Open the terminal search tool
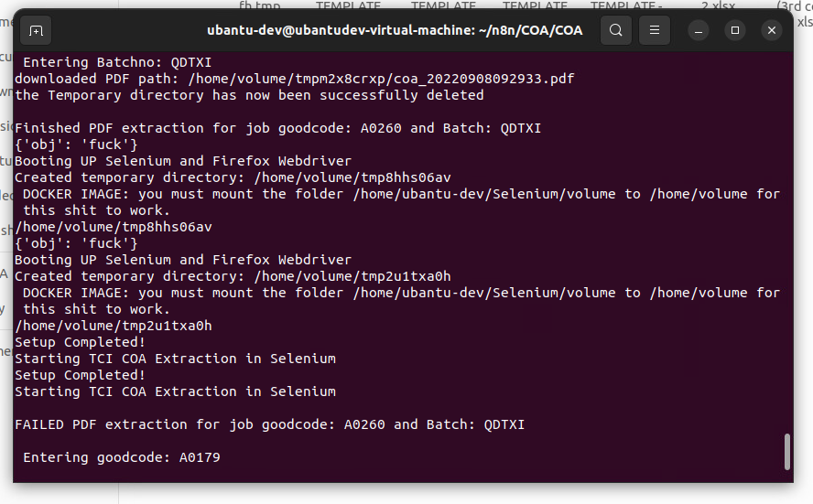Image resolution: width=813 pixels, height=504 pixels. pos(616,30)
